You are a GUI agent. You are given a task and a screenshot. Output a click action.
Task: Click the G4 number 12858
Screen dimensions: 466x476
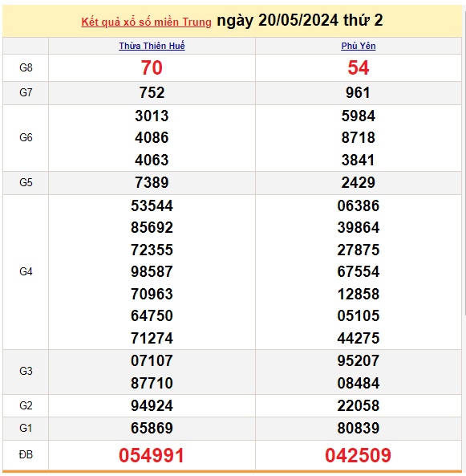point(359,294)
